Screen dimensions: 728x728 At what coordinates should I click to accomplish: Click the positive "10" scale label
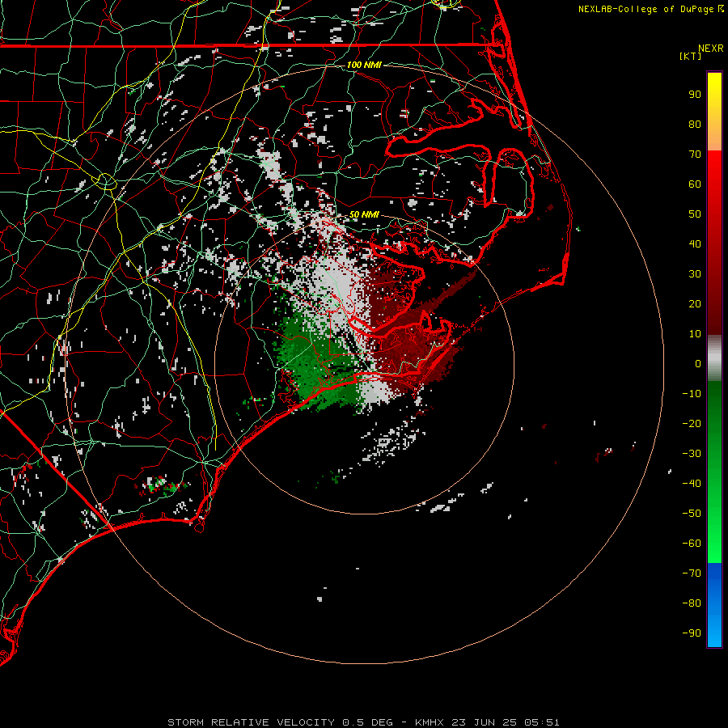pyautogui.click(x=695, y=334)
